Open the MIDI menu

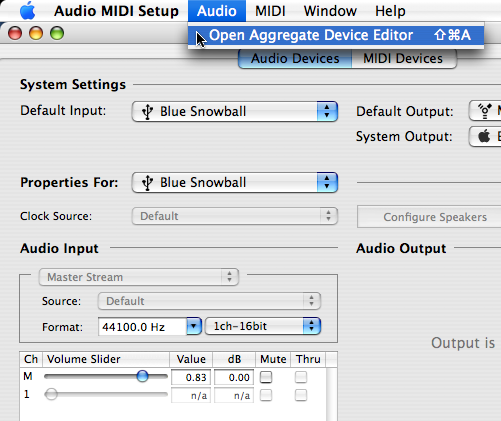270,11
